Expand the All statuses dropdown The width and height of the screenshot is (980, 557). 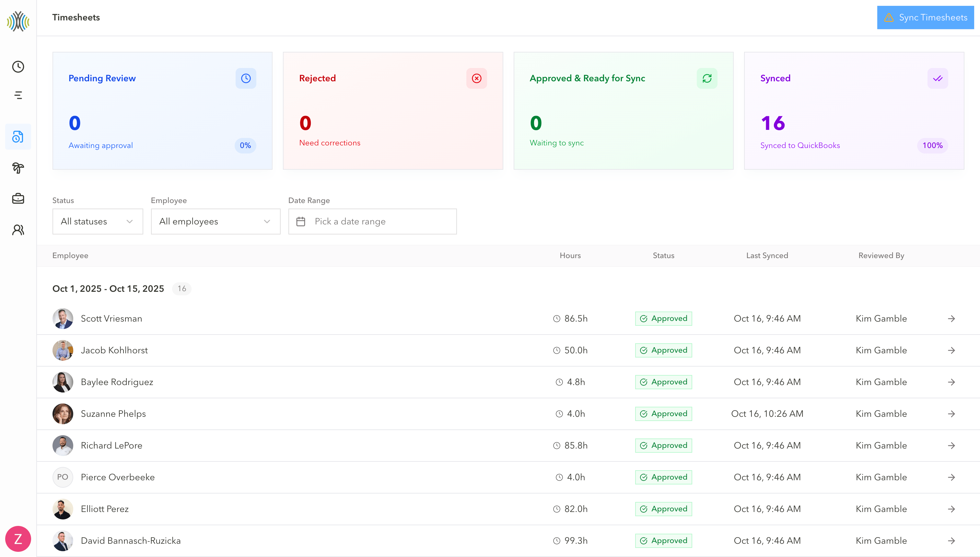pyautogui.click(x=98, y=222)
